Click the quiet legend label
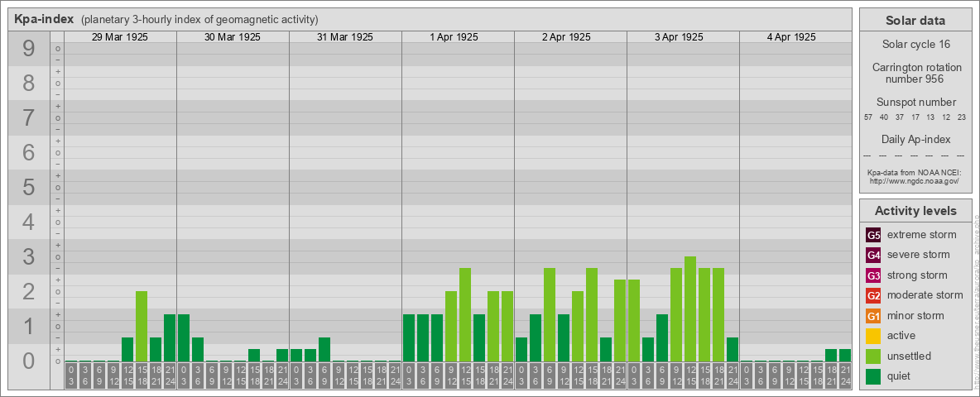This screenshot has height=397, width=980. pyautogui.click(x=899, y=376)
